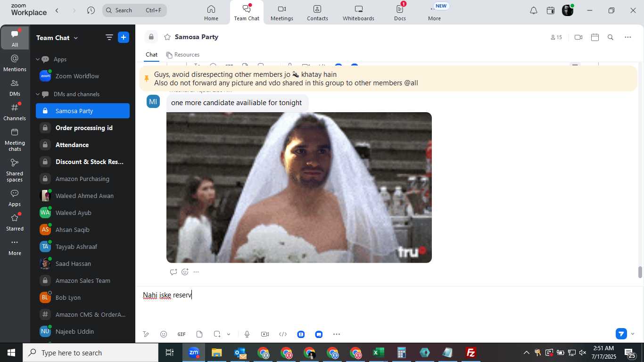The width and height of the screenshot is (644, 362).
Task: Select the DMs sidebar item
Action: [15, 87]
